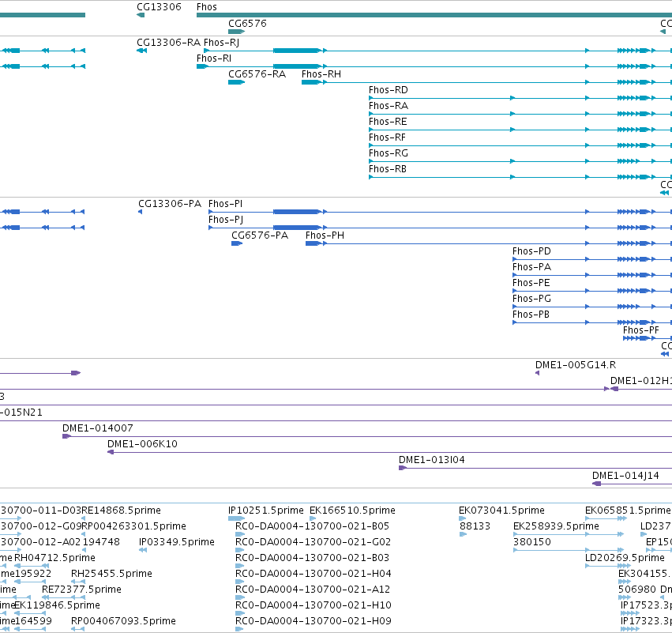Click the Fhos-PA protein label

coord(532,267)
